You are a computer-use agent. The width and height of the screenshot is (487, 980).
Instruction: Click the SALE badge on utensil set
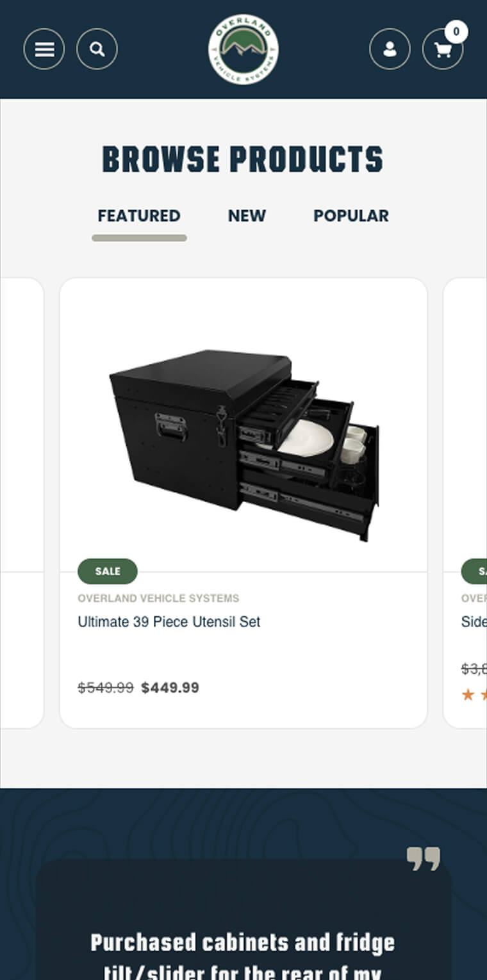pos(108,571)
